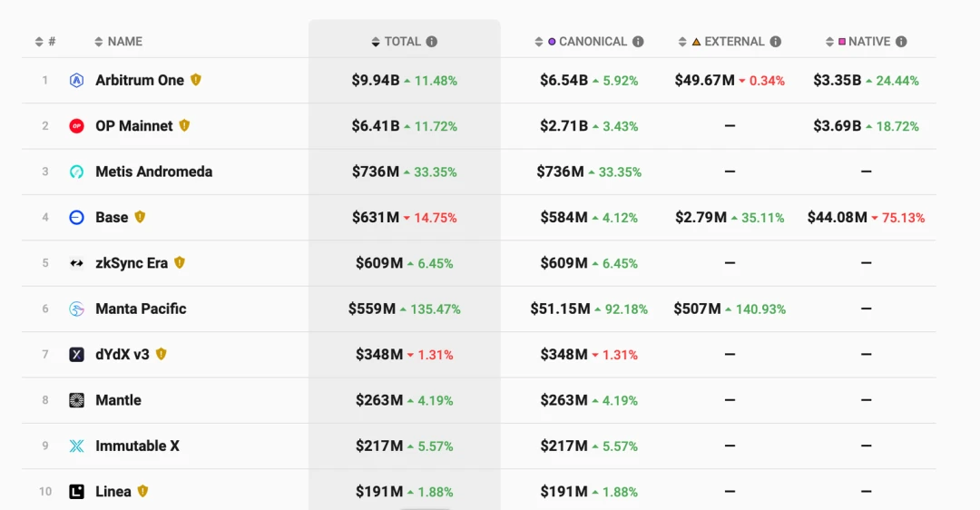Click the info icon beside TOTAL header
Screen dimensions: 980x510
coord(432,42)
